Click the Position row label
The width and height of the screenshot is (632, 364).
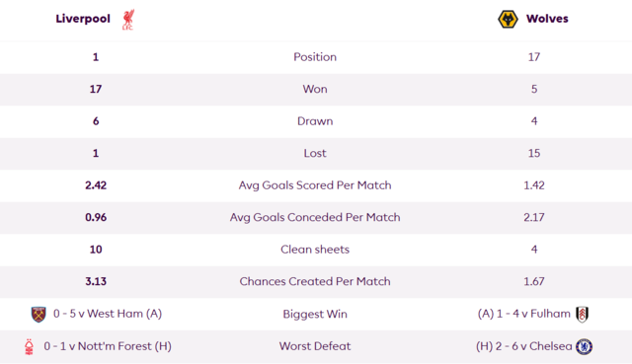pyautogui.click(x=315, y=57)
